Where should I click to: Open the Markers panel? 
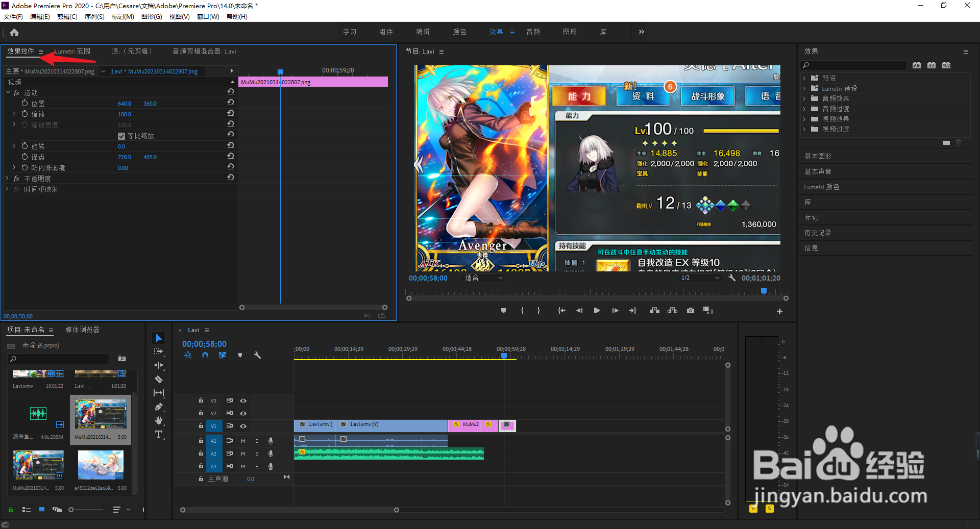coord(811,217)
